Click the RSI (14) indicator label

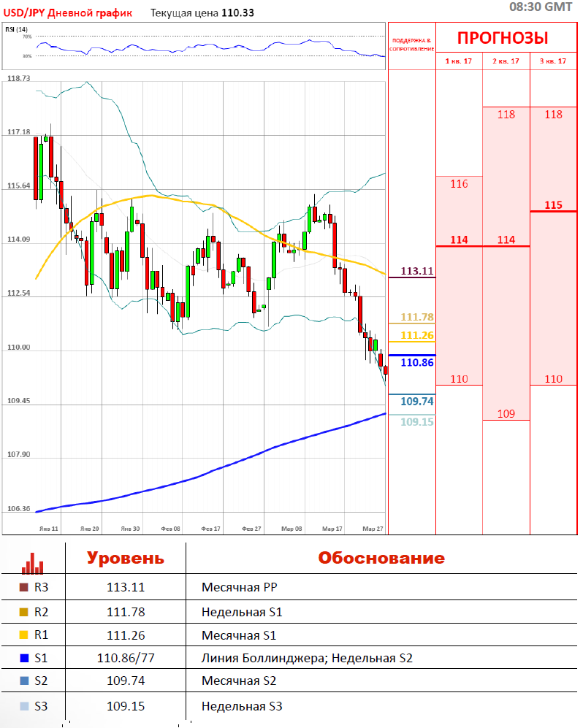16,29
